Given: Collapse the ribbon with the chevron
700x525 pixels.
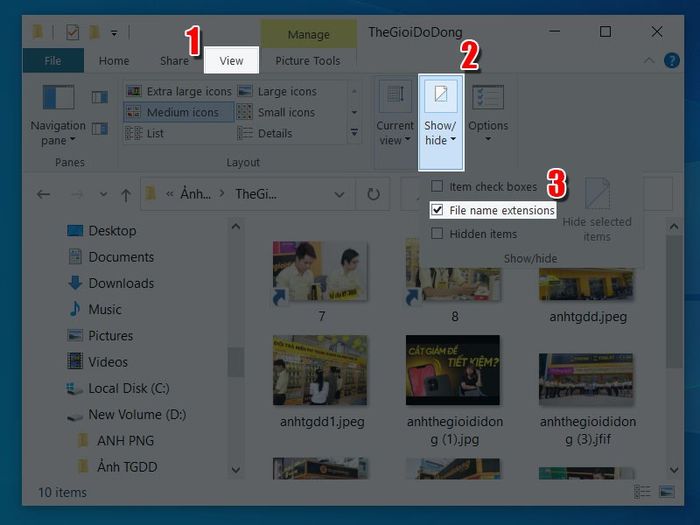Looking at the screenshot, I should click(649, 60).
